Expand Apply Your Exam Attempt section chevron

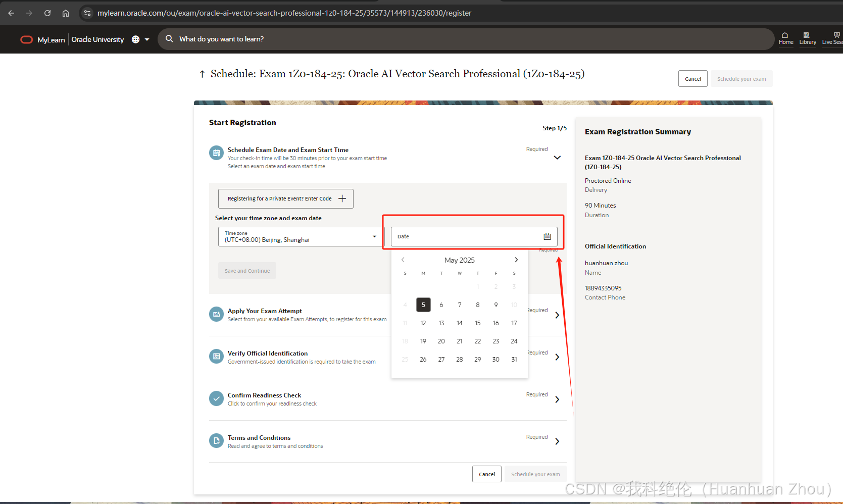tap(557, 315)
